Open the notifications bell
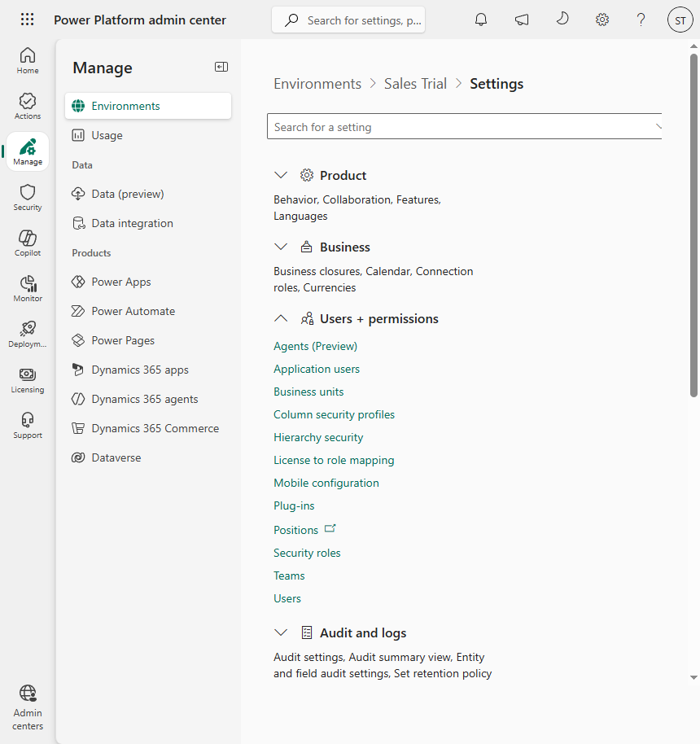Image resolution: width=700 pixels, height=744 pixels. pos(481,20)
